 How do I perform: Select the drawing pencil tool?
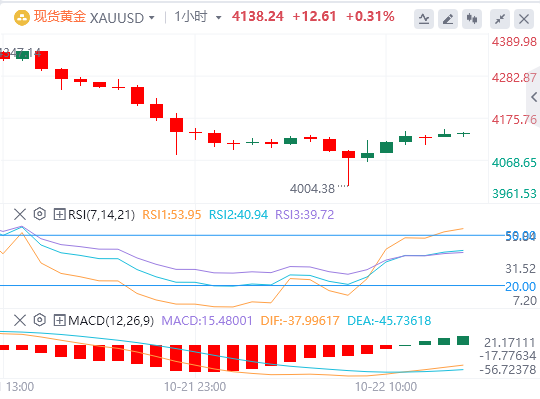[x=448, y=19]
